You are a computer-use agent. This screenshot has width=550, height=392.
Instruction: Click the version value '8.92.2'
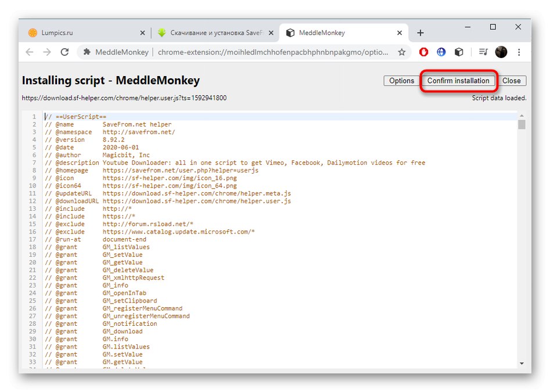(x=113, y=140)
